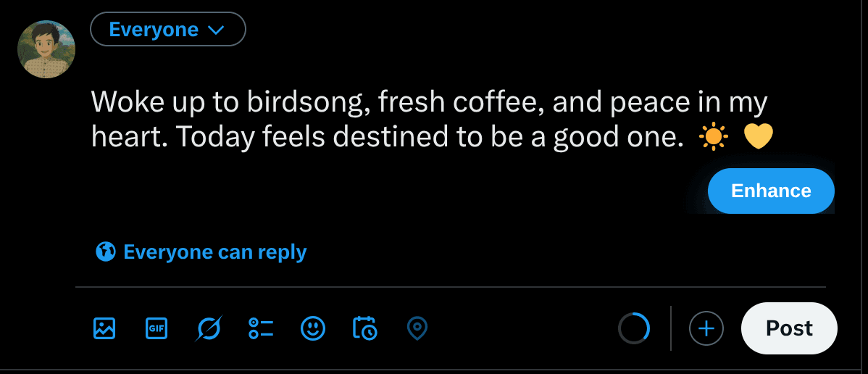Add a photo with the media icon
Image resolution: width=868 pixels, height=374 pixels.
point(104,328)
